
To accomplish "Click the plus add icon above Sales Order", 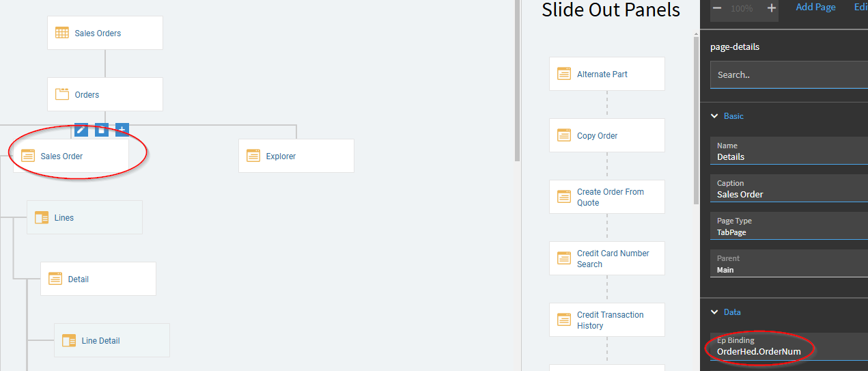I will tap(122, 129).
